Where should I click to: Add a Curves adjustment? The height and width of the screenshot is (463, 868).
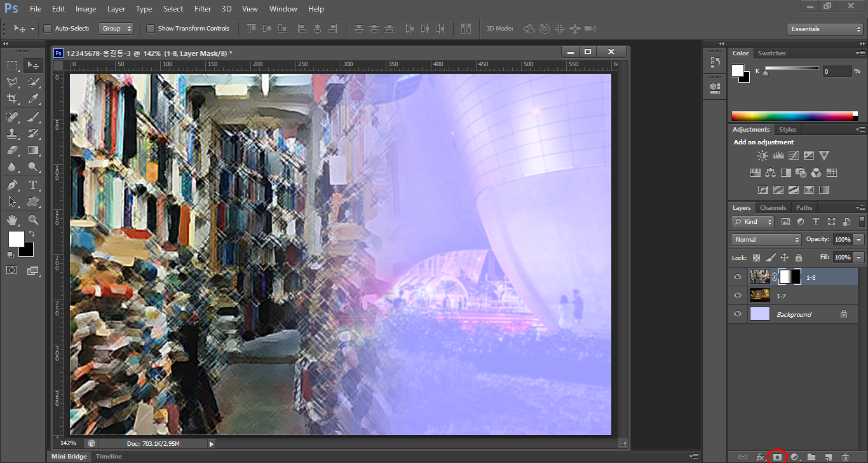(x=794, y=155)
